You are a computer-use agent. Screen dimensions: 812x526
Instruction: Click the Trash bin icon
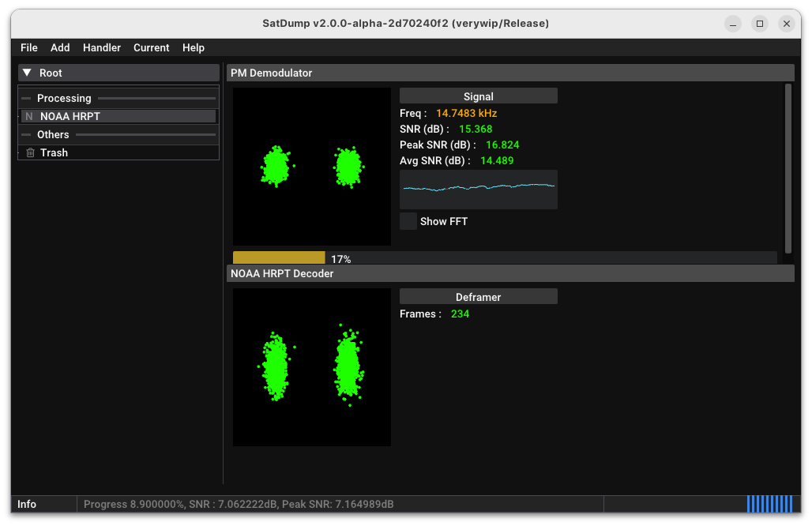[30, 152]
